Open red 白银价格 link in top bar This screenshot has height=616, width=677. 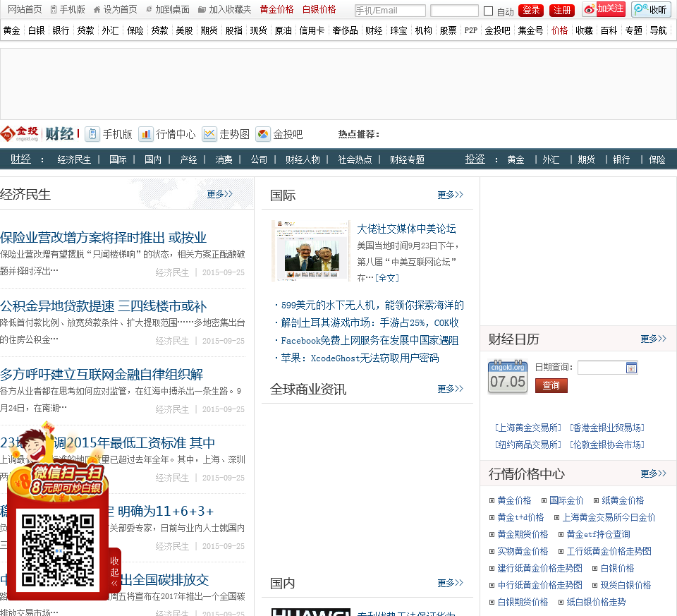click(319, 9)
